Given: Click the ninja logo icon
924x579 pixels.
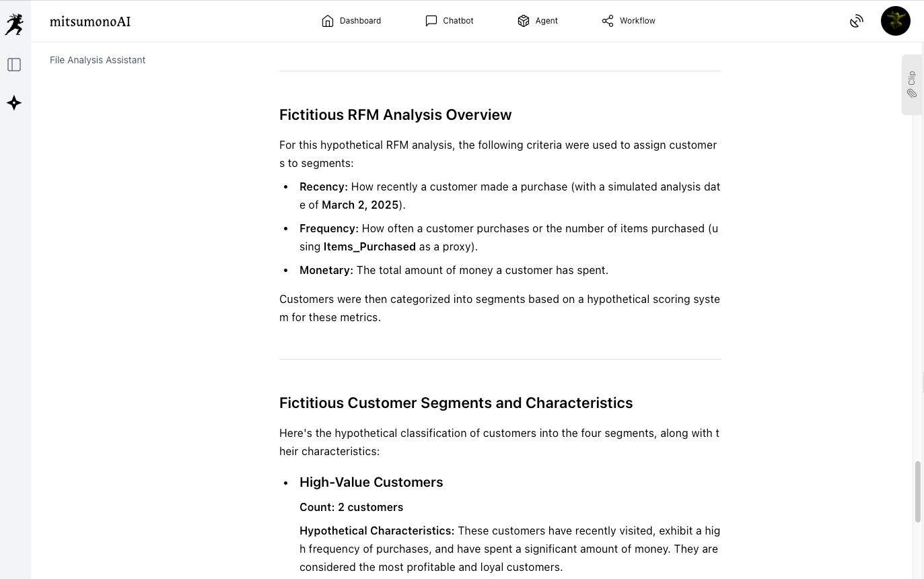Looking at the screenshot, I should pos(14,24).
